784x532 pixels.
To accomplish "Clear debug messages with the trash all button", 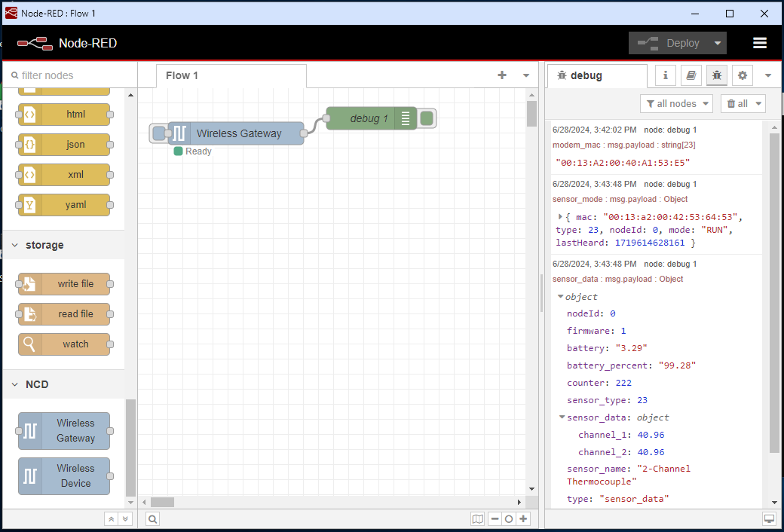I will point(737,103).
